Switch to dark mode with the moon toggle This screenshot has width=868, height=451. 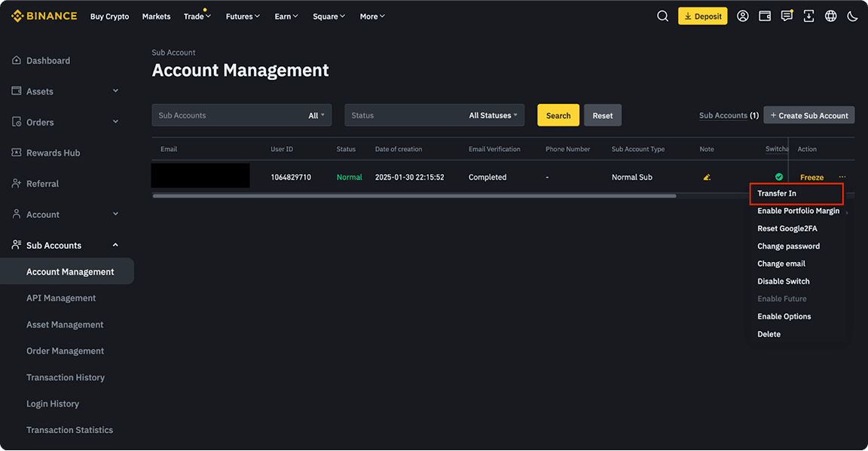coord(852,16)
